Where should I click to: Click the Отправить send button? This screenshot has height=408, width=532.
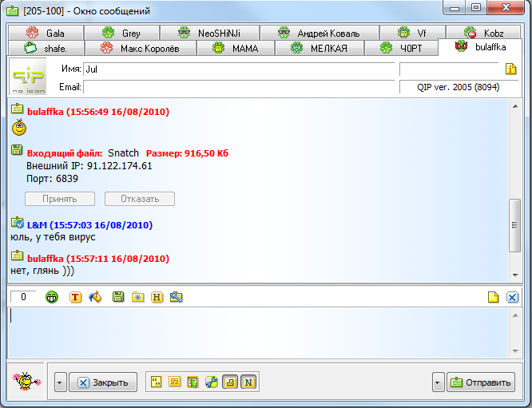point(481,382)
